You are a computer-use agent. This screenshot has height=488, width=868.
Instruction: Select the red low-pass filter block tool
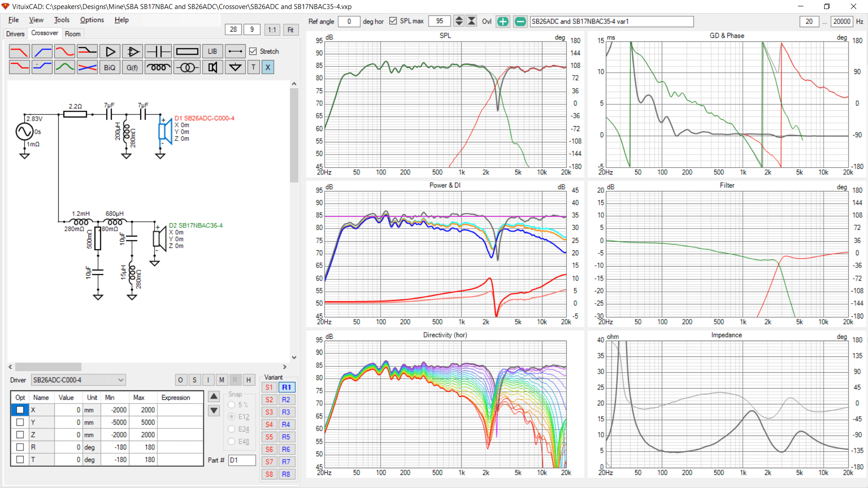19,52
